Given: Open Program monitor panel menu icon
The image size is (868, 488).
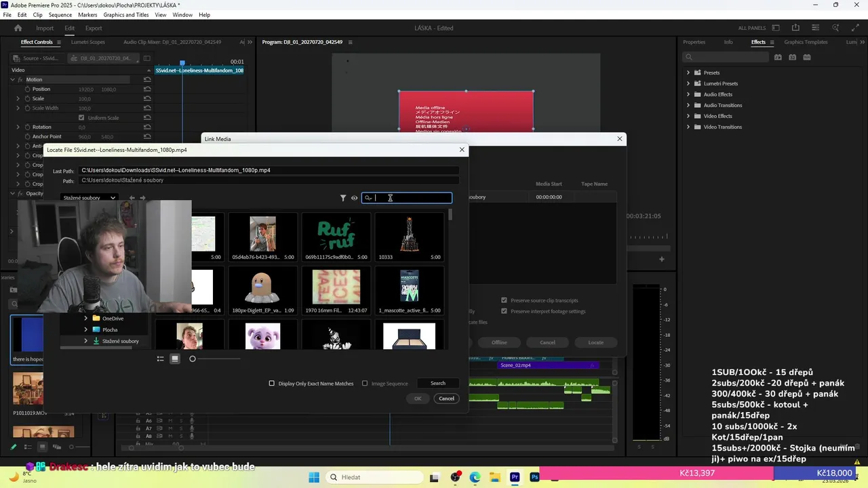Looking at the screenshot, I should [x=351, y=42].
